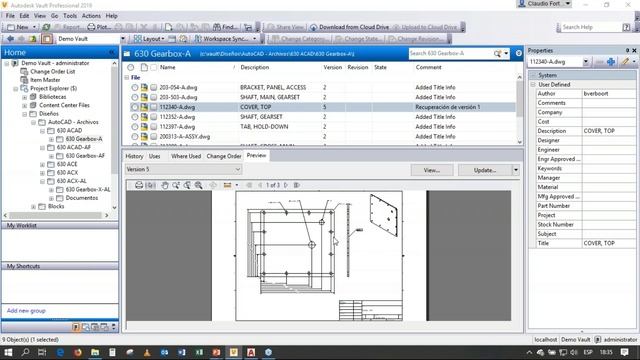Open the Workspace Sync tool

[x=221, y=39]
